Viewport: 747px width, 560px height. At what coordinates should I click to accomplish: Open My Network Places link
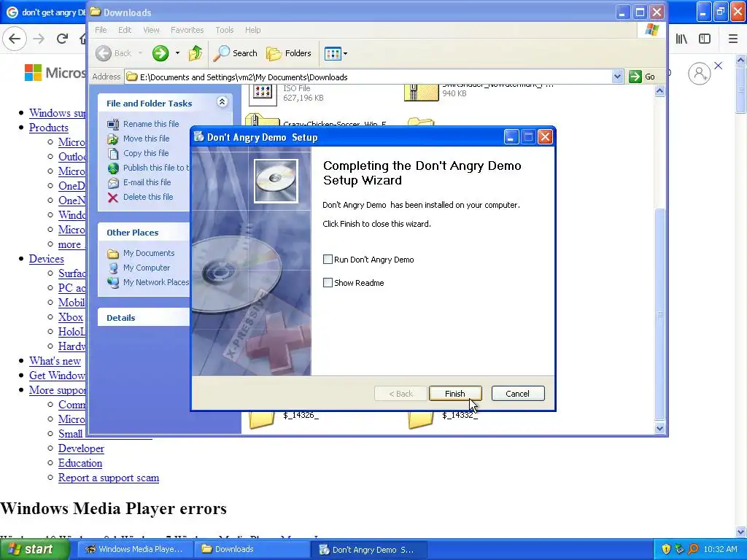pyautogui.click(x=156, y=282)
